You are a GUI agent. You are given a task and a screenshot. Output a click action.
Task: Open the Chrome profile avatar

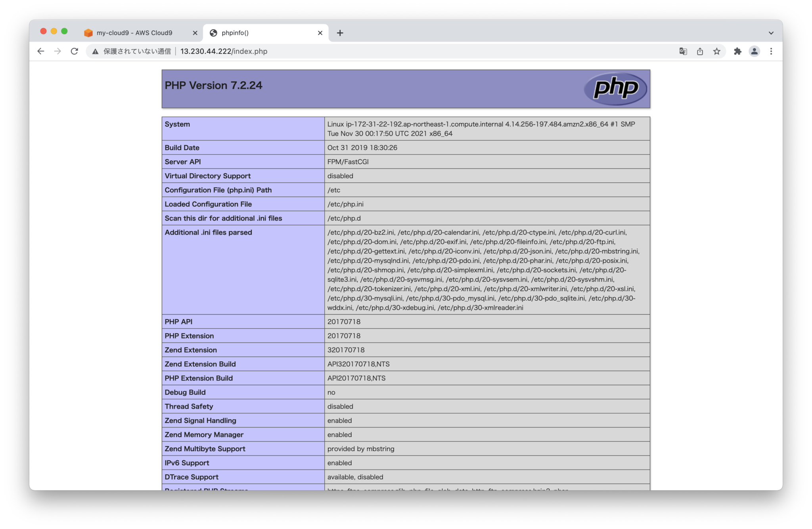pyautogui.click(x=754, y=51)
